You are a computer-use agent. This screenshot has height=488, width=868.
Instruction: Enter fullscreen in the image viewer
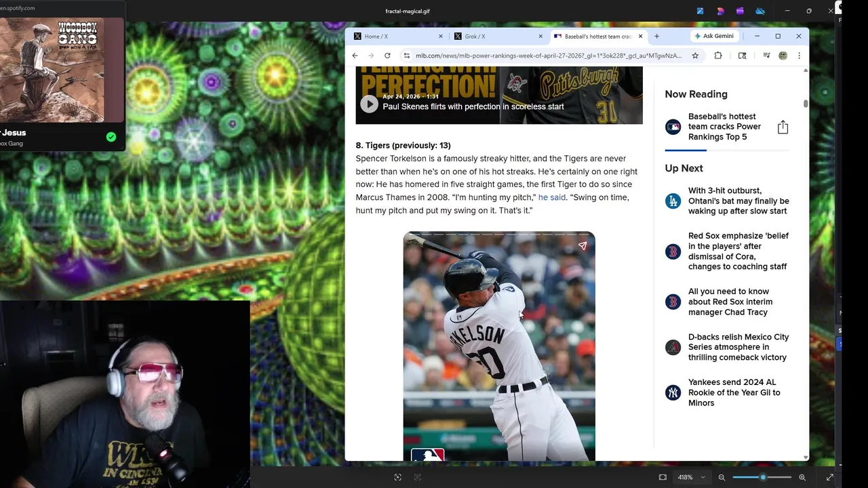pyautogui.click(x=829, y=477)
